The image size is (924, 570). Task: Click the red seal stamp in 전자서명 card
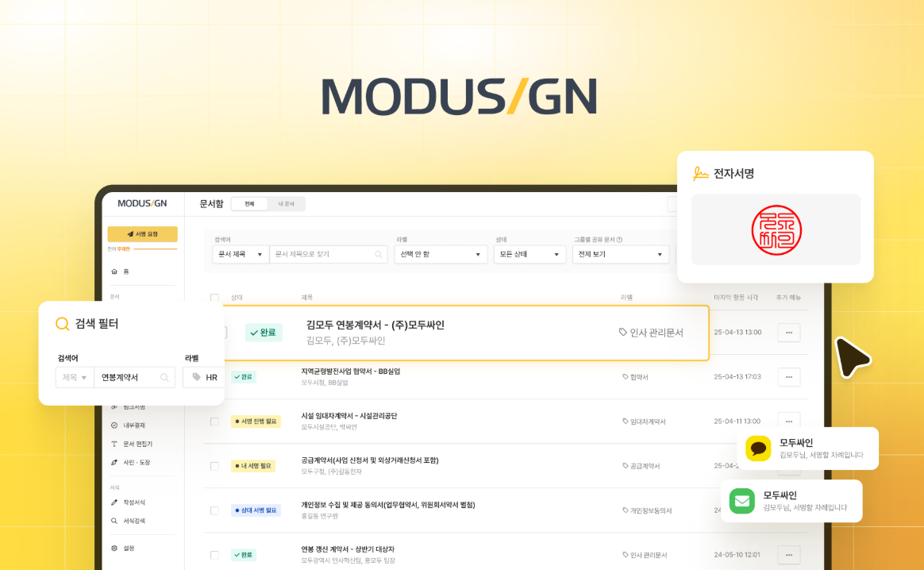tap(776, 230)
